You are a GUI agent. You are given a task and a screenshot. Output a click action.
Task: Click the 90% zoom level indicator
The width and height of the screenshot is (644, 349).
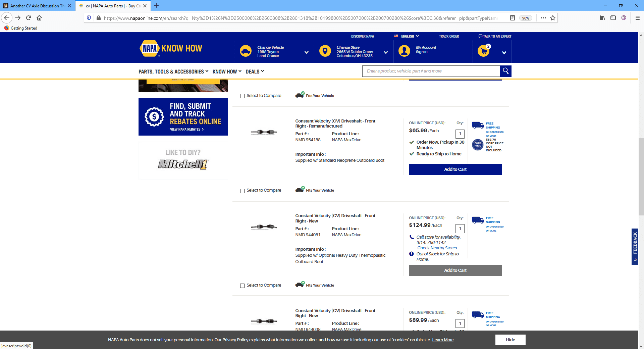tap(526, 18)
